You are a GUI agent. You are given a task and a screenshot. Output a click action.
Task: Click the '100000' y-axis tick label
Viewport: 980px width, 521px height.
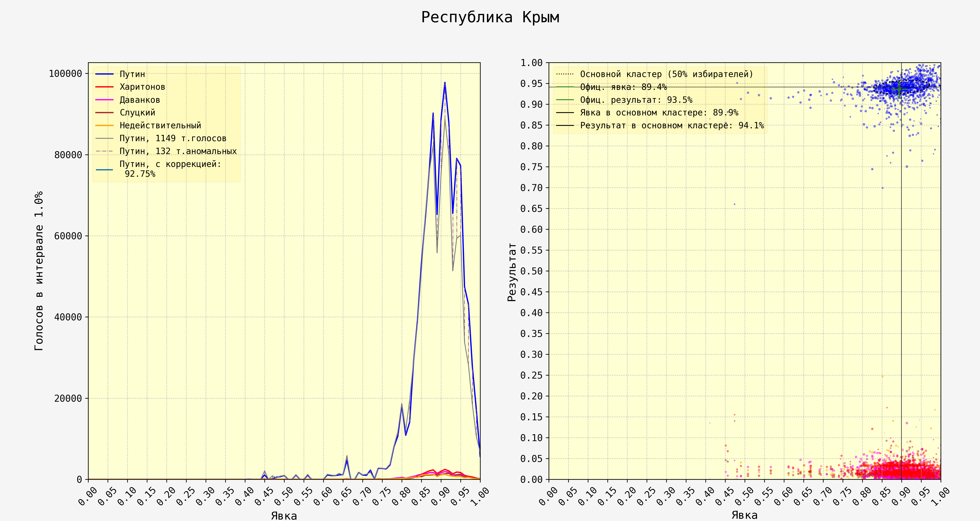coord(65,74)
